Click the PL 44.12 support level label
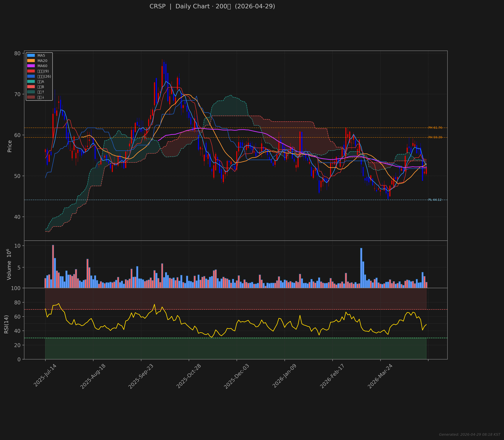This screenshot has width=504, height=440. click(435, 200)
